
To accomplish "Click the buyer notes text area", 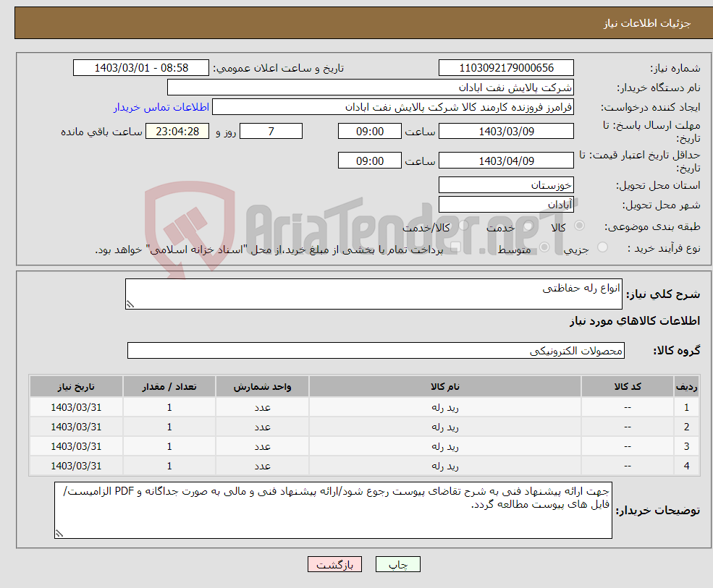I will [333, 511].
